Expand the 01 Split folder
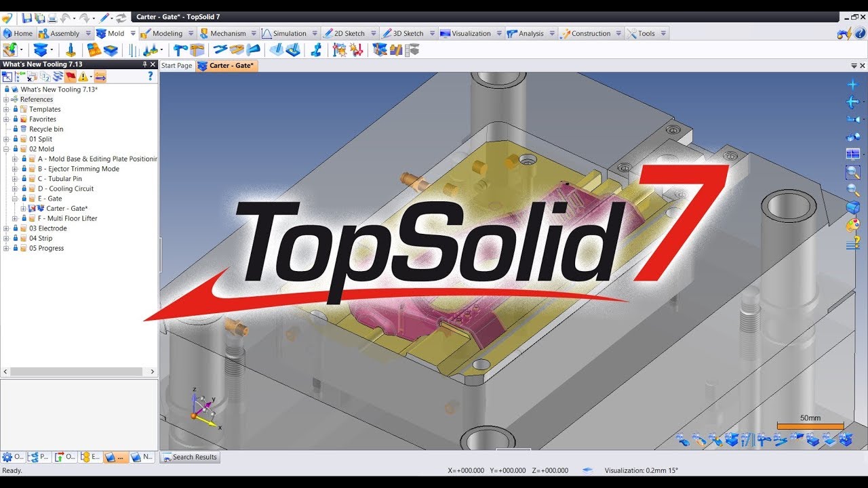 pos(6,139)
